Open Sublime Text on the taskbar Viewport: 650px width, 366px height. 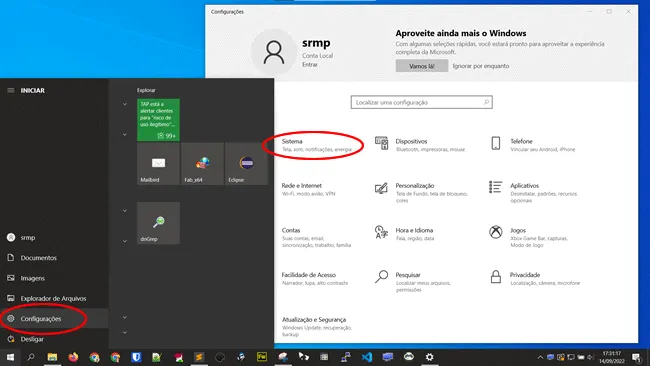click(199, 357)
